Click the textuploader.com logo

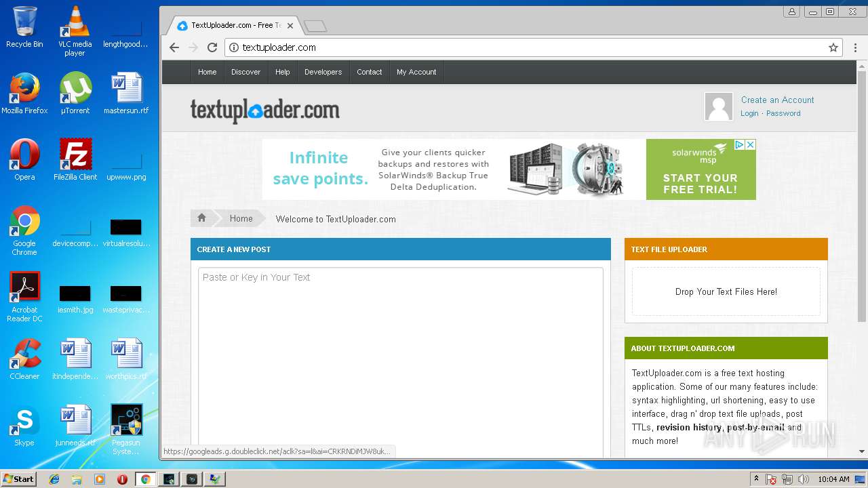264,110
